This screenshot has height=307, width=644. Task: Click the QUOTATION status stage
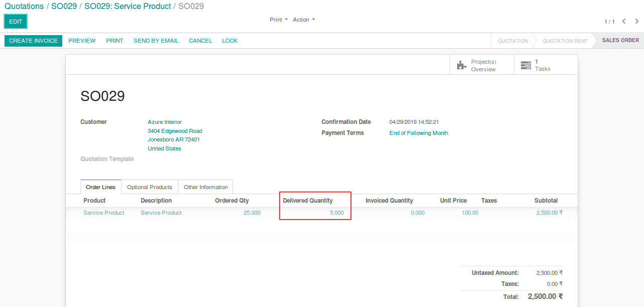pos(512,41)
